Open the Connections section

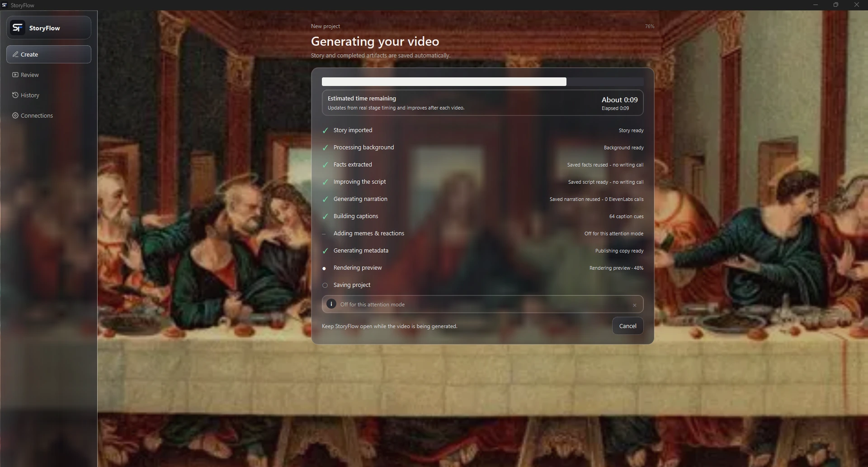tap(49, 115)
